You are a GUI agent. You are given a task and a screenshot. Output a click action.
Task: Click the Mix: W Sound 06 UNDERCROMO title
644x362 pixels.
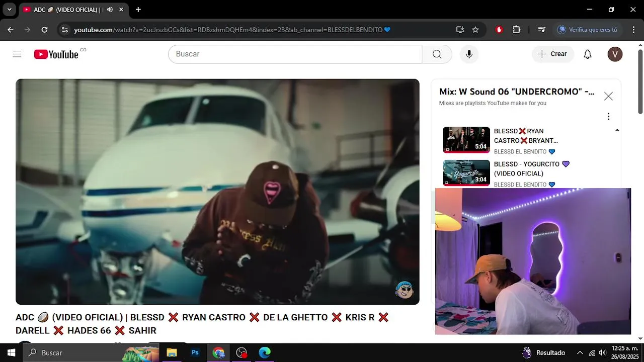pos(517,92)
